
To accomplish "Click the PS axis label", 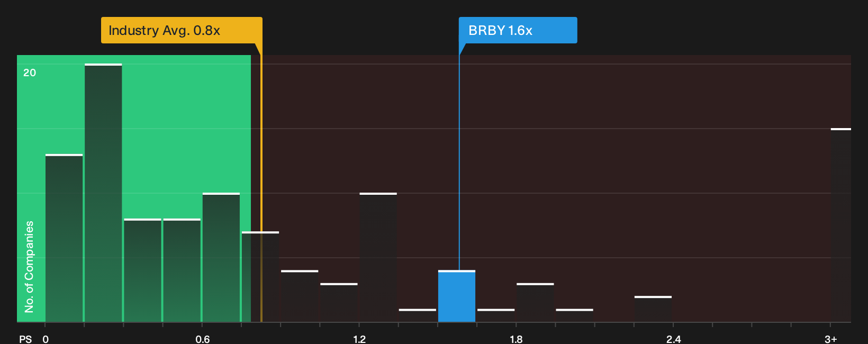I will coord(25,339).
